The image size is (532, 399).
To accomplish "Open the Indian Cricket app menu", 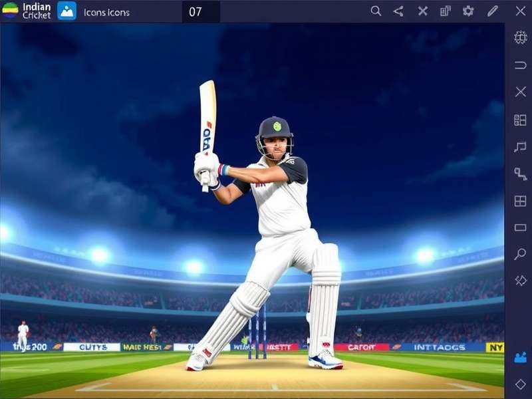I will [30, 10].
